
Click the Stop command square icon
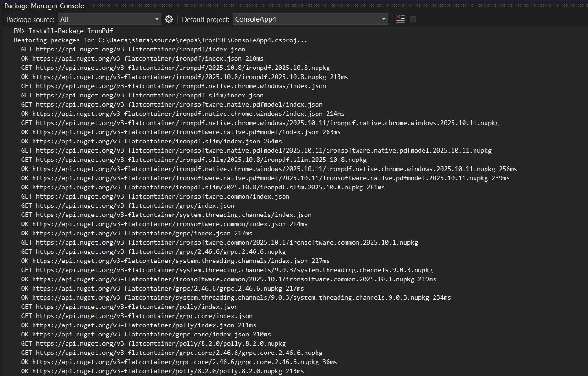[412, 19]
